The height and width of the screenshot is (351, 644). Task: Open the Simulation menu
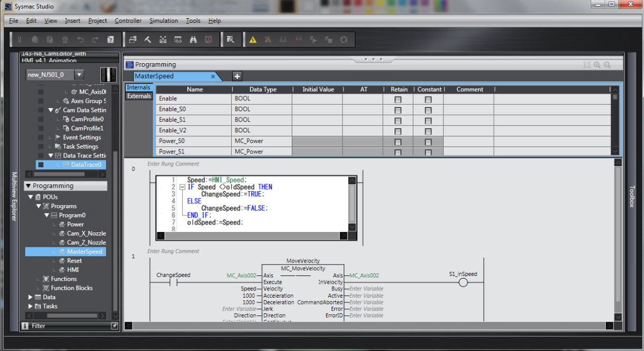click(163, 21)
